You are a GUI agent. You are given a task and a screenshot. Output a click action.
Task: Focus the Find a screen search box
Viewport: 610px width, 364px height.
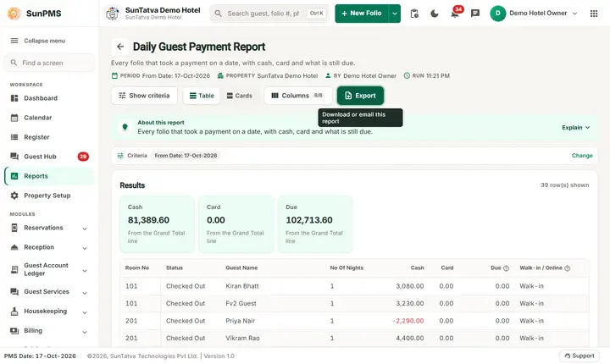[49, 63]
